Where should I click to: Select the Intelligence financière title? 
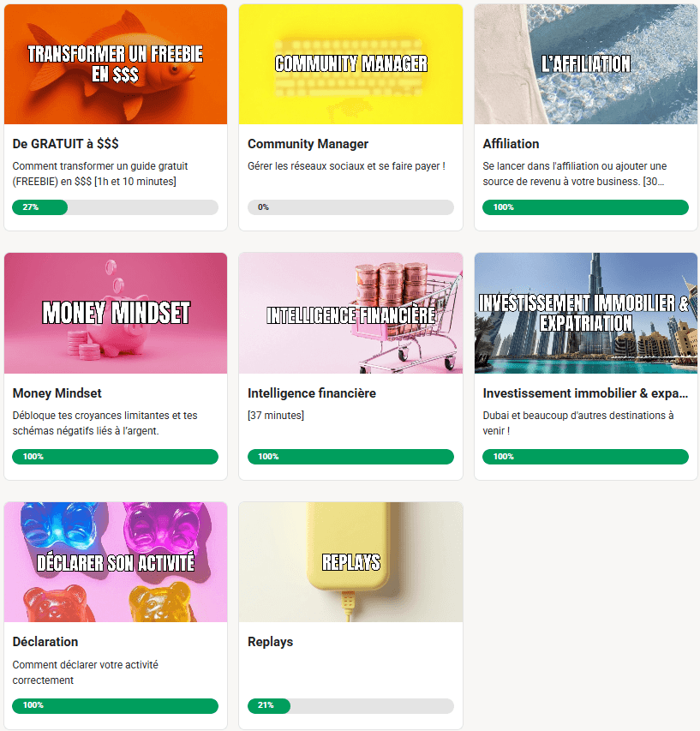[x=311, y=393]
